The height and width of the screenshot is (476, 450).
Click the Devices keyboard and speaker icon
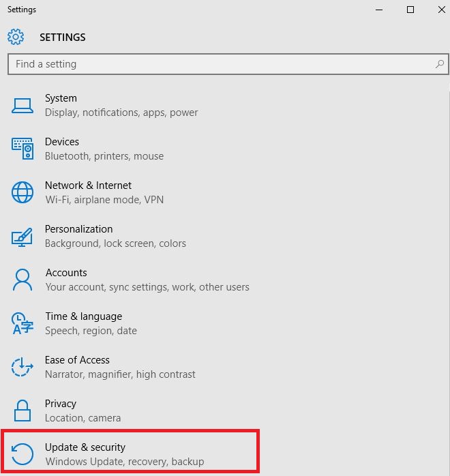click(22, 149)
